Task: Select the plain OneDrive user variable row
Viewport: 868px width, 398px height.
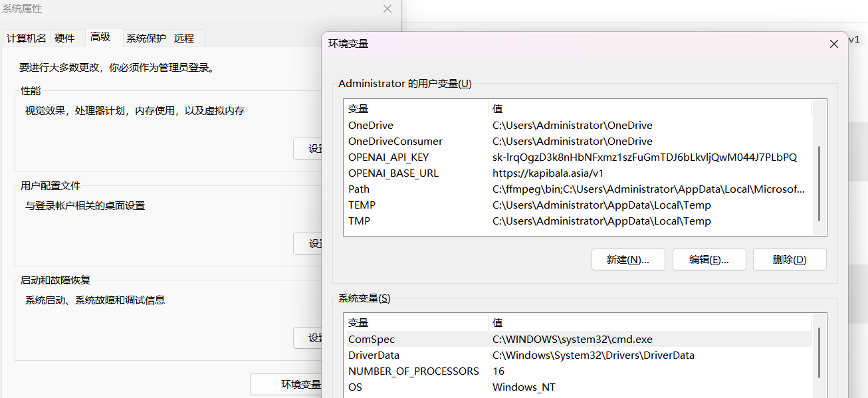Action: pyautogui.click(x=578, y=126)
